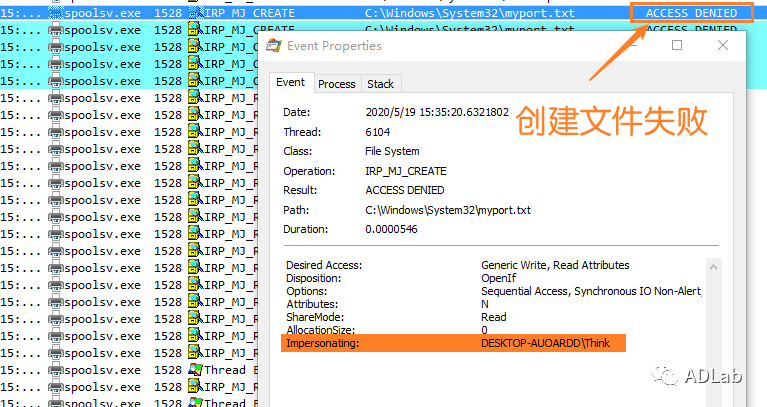
Task: Close the Event Properties dialog
Action: click(x=721, y=46)
